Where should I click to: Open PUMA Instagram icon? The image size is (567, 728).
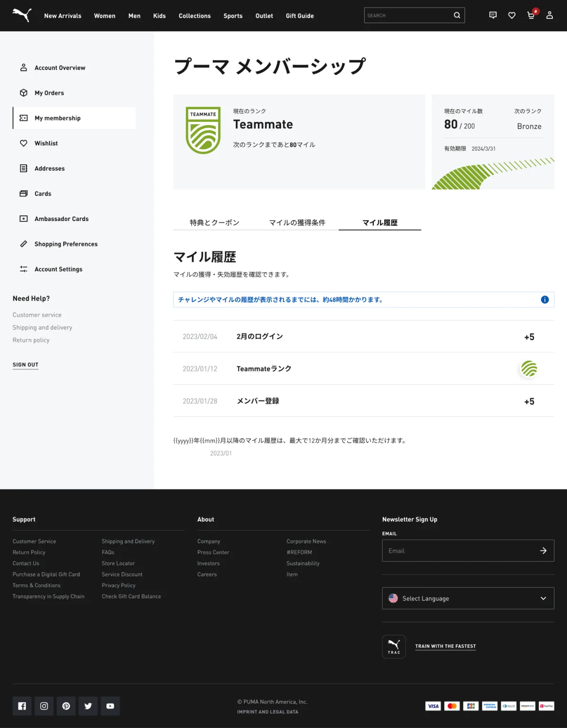(x=44, y=706)
